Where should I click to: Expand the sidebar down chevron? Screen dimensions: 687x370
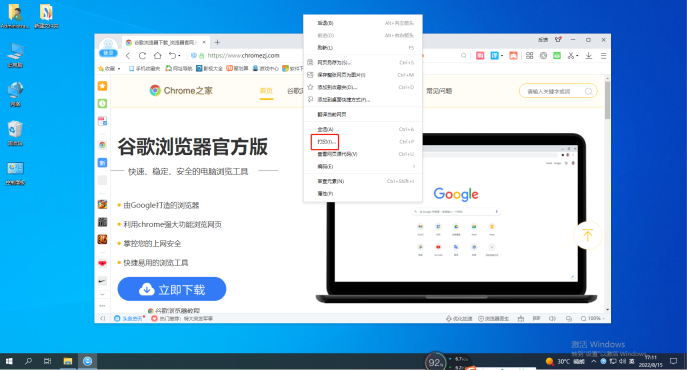click(102, 294)
